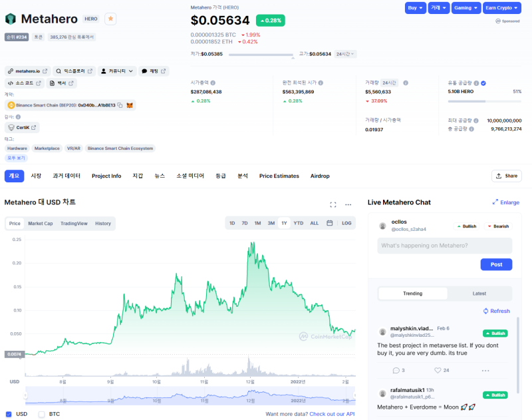This screenshot has height=420, width=532.
Task: Click the info icon next to 최대 공급량
Action: pyautogui.click(x=476, y=120)
